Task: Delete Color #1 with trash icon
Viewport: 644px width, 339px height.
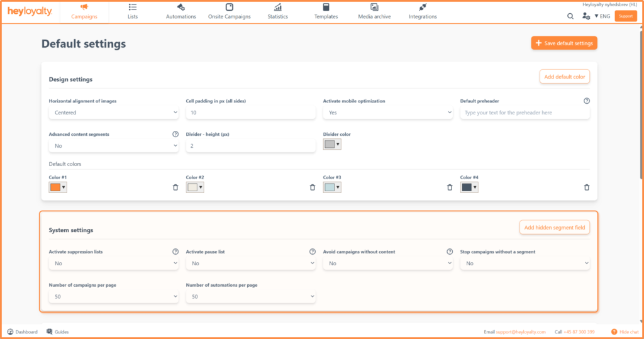Action: tap(175, 187)
